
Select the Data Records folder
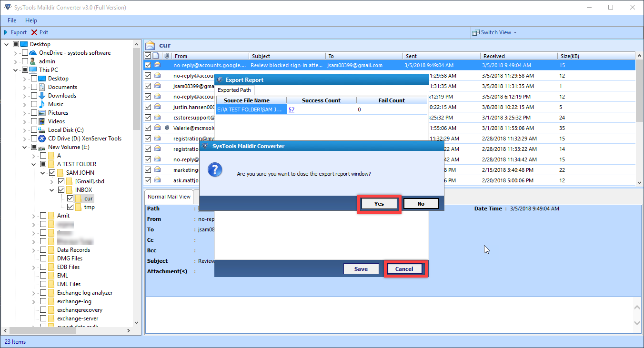point(73,250)
